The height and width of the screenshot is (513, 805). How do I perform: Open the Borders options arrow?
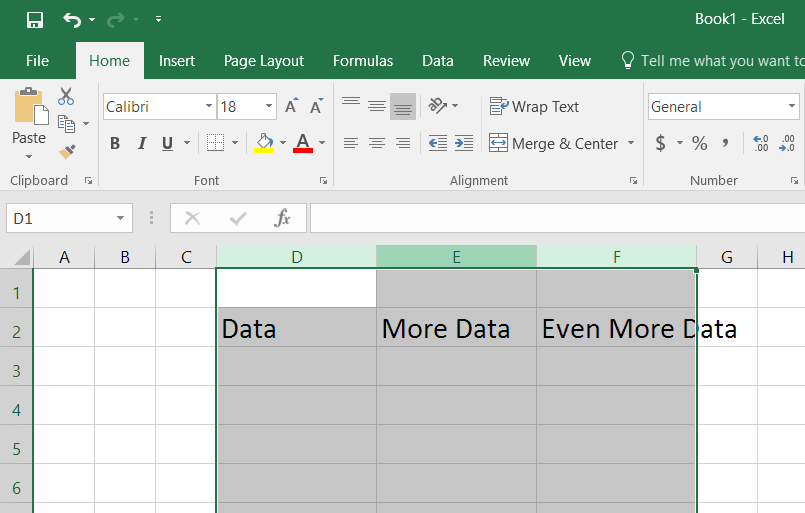(x=235, y=143)
